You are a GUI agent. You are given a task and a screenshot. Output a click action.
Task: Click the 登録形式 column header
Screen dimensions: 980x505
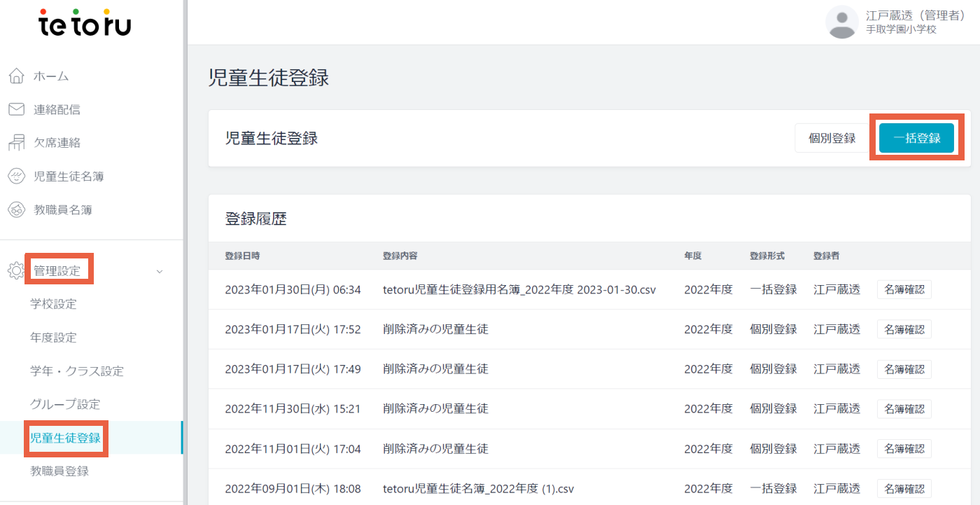click(767, 256)
